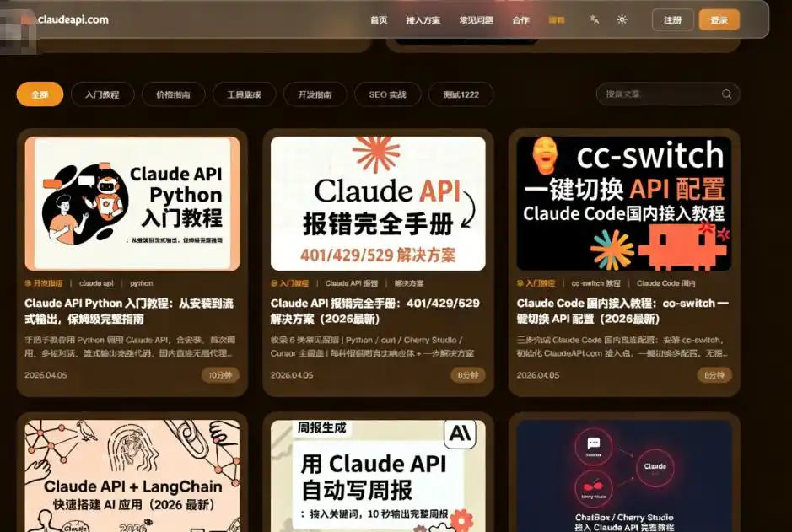
Task: Open the ChatBox / Cherry Studio thumbnail
Action: pyautogui.click(x=624, y=476)
